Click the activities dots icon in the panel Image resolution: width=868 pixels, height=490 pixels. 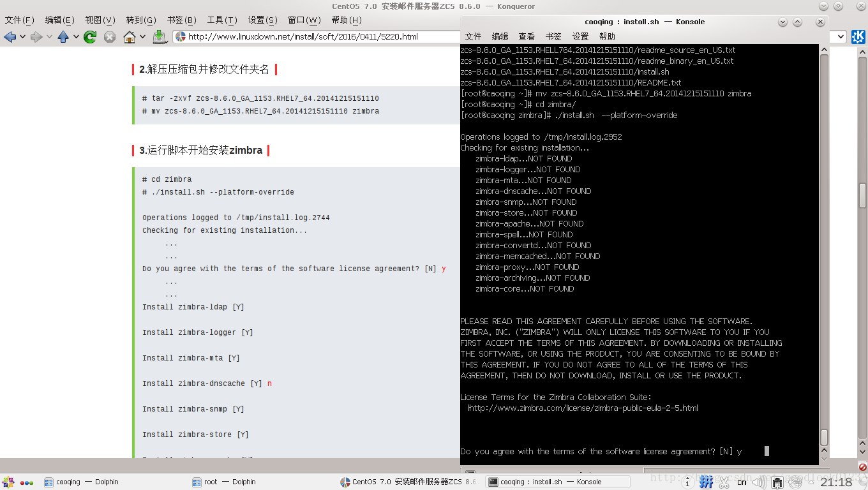tap(27, 482)
